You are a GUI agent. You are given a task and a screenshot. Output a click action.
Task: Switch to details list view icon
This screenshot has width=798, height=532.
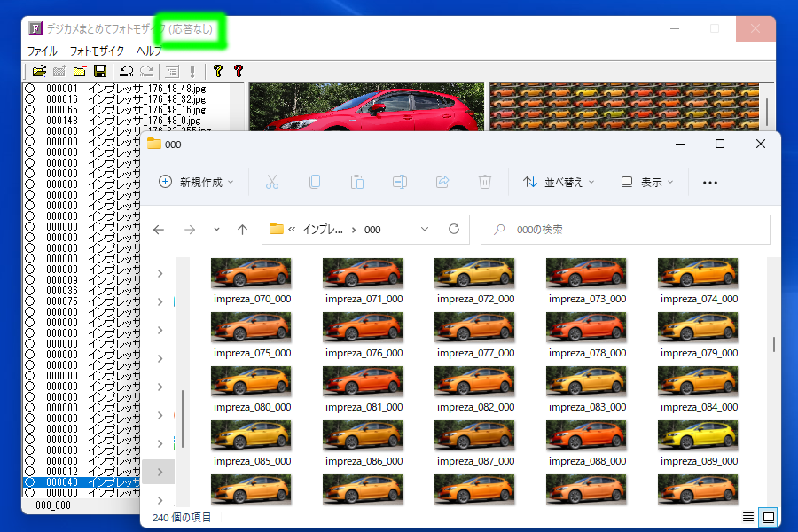(748, 517)
